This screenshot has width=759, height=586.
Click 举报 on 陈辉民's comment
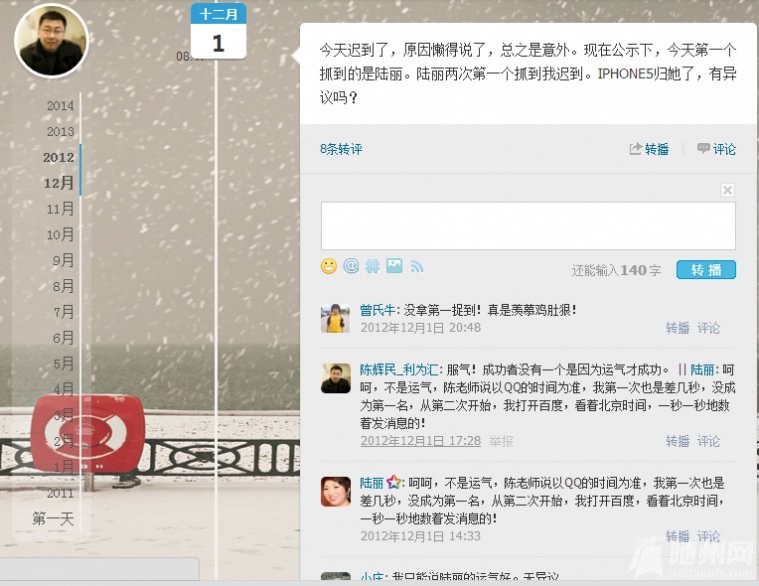pos(501,441)
